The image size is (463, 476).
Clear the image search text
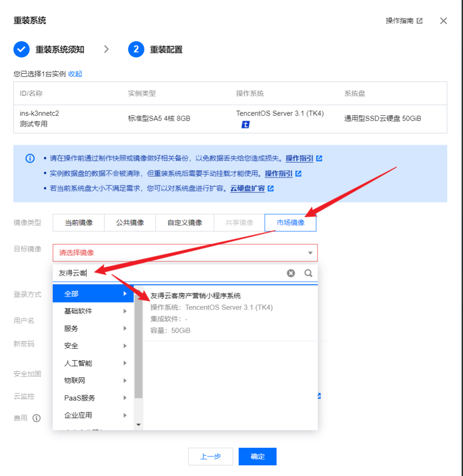pos(291,273)
